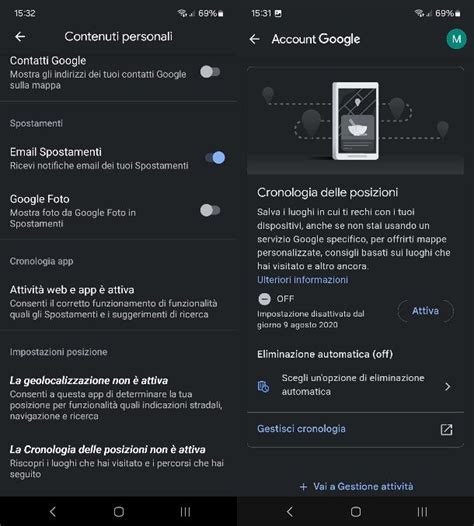474x526 pixels.
Task: Tap Vai a Gestione attività link
Action: click(x=356, y=486)
